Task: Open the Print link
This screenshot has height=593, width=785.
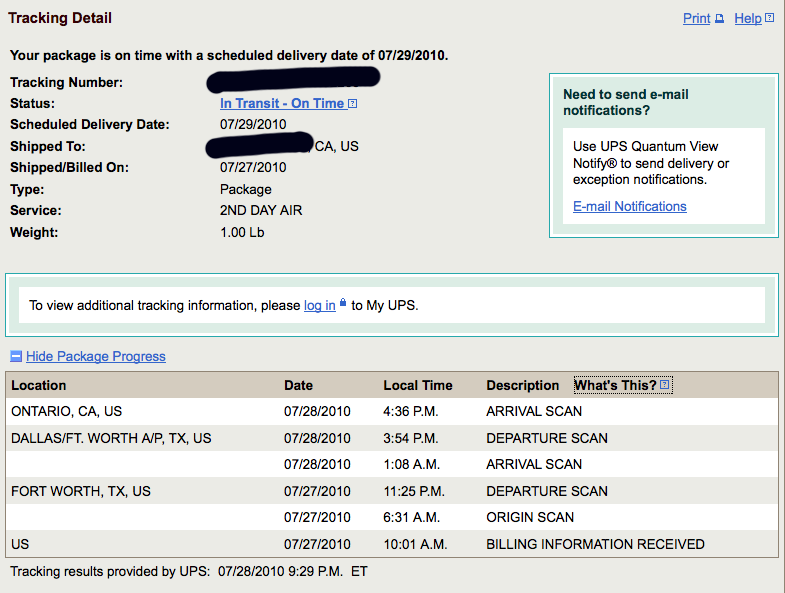Action: coord(696,19)
